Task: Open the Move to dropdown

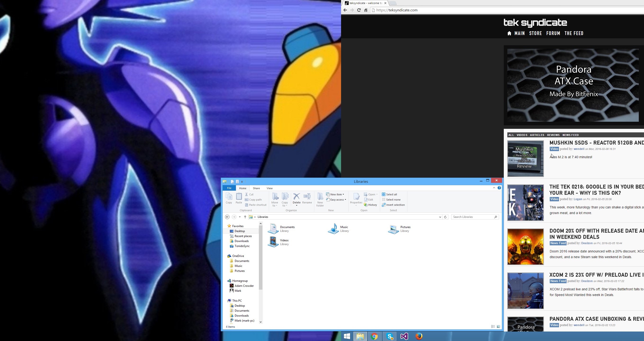Action: [x=275, y=199]
